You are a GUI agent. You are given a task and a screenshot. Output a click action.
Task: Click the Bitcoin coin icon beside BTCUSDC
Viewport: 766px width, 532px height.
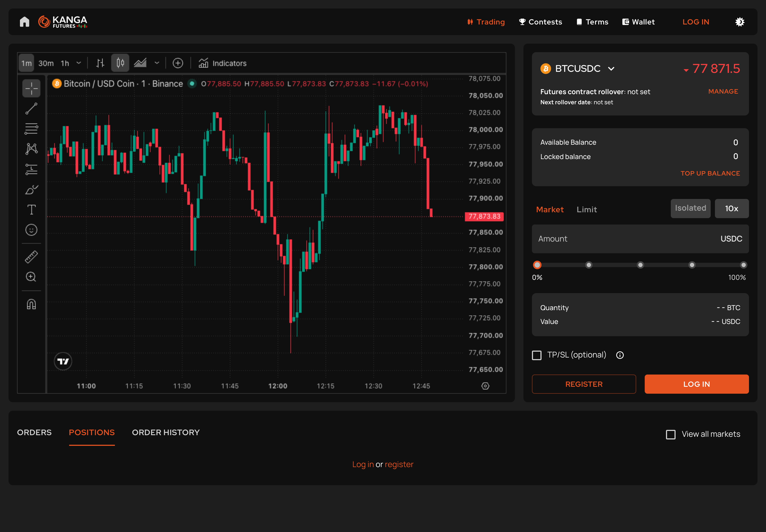[546, 69]
